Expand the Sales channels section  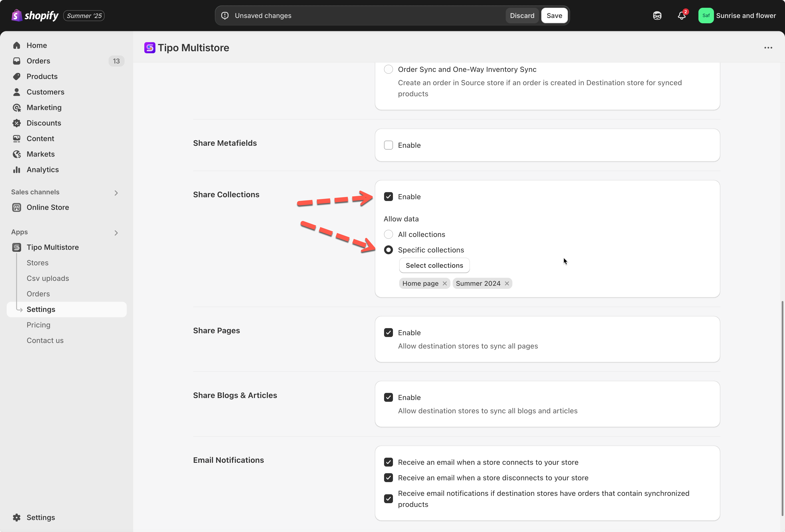pos(116,193)
